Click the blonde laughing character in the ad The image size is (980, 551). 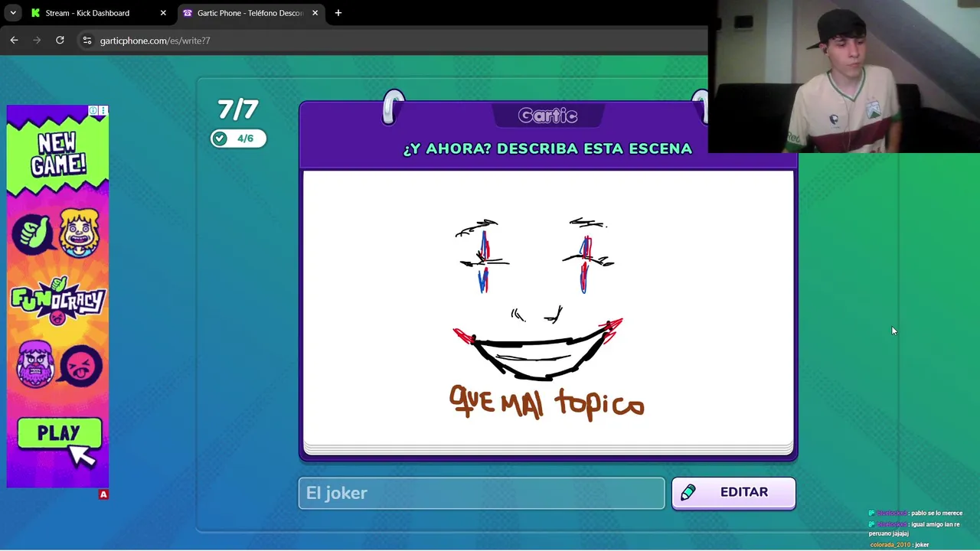click(80, 233)
